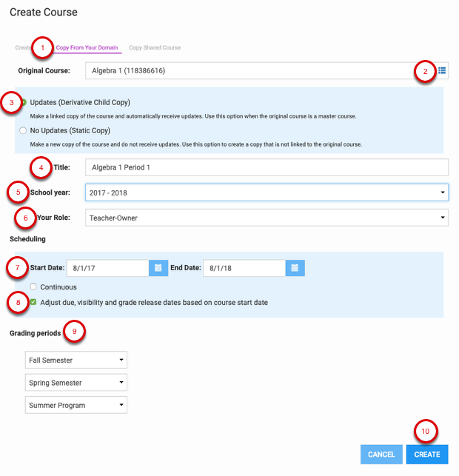This screenshot has width=459, height=476.
Task: Expand the Fall Semester grading period dropdown
Action: pos(76,361)
